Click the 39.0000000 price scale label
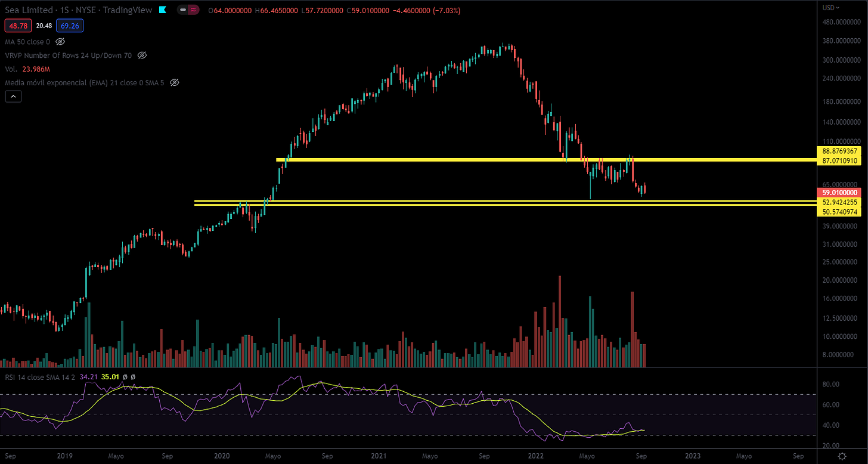868x464 pixels. [x=839, y=226]
